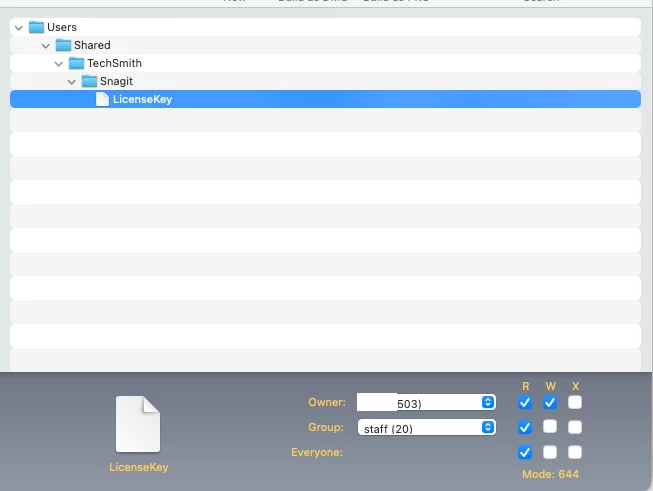Screen dimensions: 653x491
Task: Enable Everyone execute permission
Action: 575,452
